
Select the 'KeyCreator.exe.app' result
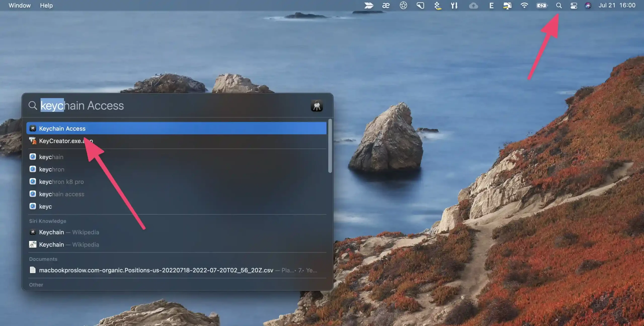176,141
